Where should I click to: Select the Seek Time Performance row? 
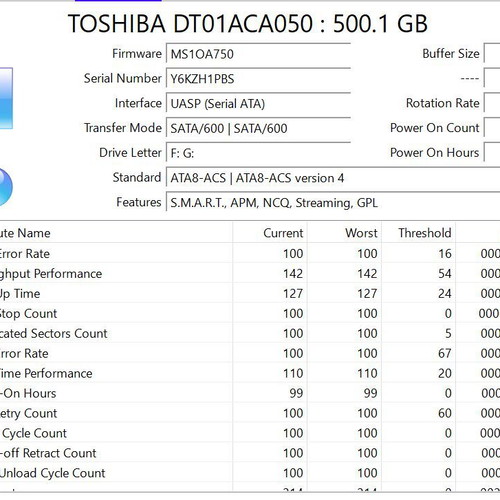250,373
